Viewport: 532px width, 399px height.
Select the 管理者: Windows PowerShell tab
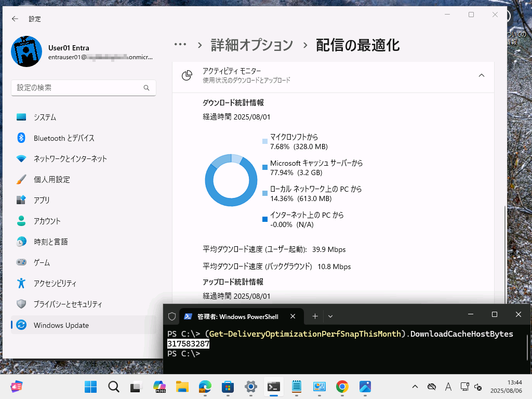[236, 316]
